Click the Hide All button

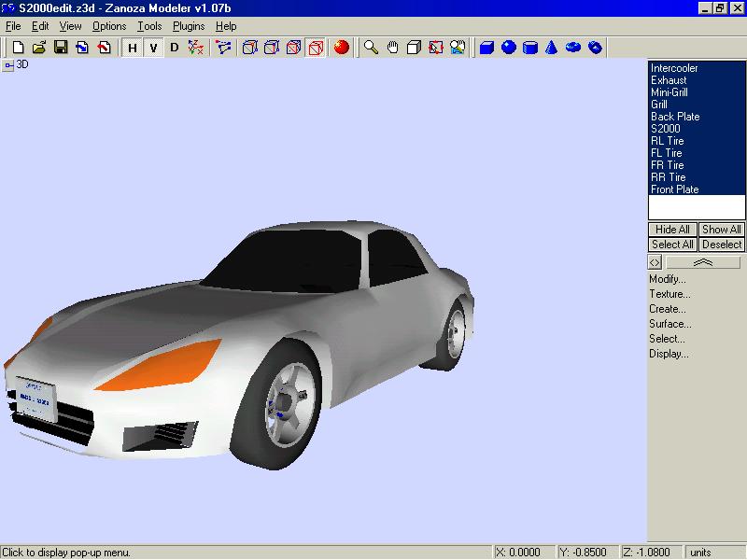pos(672,230)
